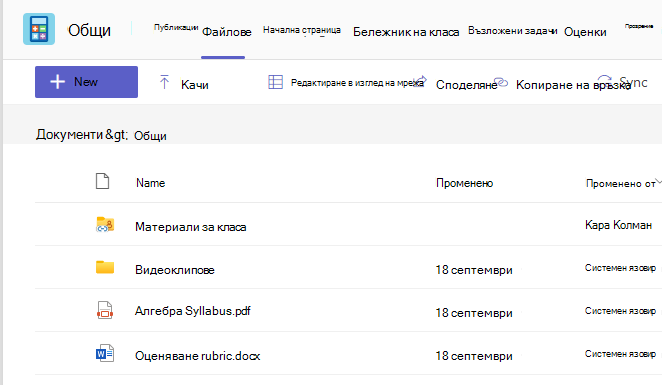Click the Видеоклипове date 18 септември
662x385 pixels.
pyautogui.click(x=474, y=270)
